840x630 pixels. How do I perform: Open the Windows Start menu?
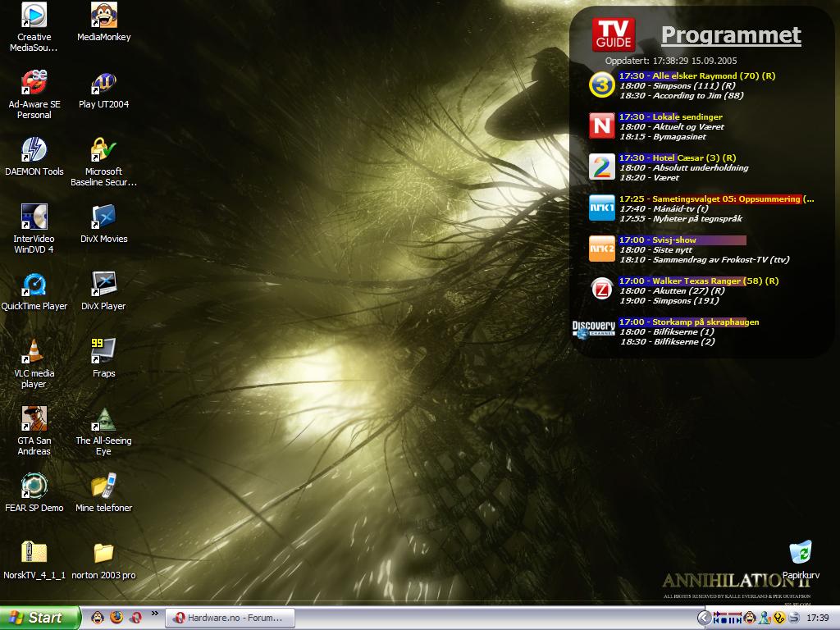[40, 618]
